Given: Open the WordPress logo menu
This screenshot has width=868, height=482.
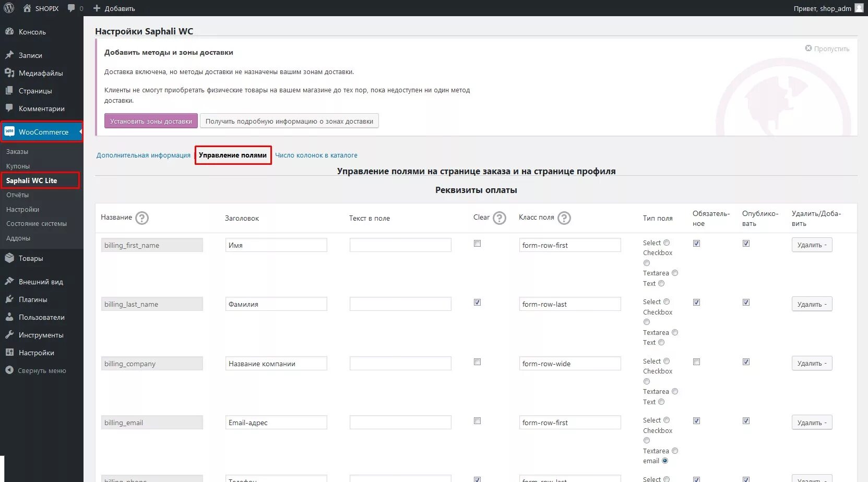Looking at the screenshot, I should 9,8.
